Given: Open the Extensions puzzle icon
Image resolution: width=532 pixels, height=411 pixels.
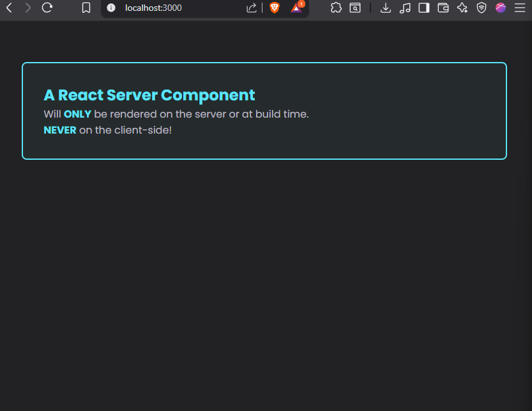Looking at the screenshot, I should click(336, 8).
